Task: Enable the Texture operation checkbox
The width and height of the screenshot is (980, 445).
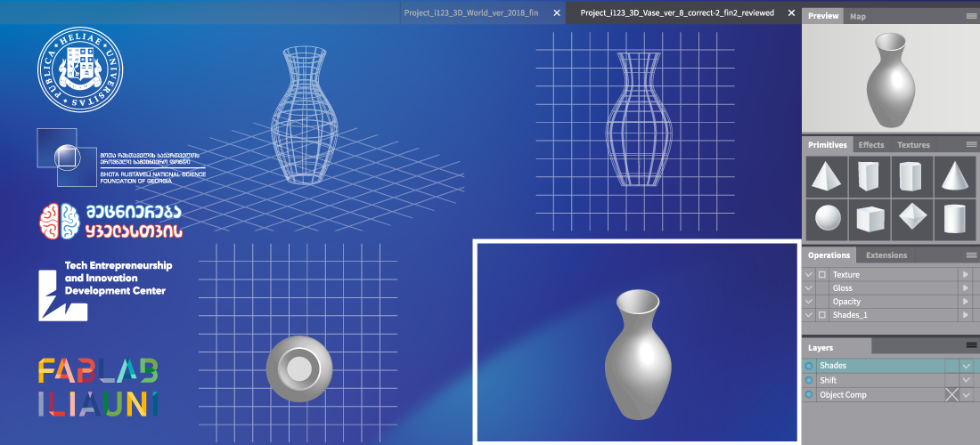Action: [822, 275]
